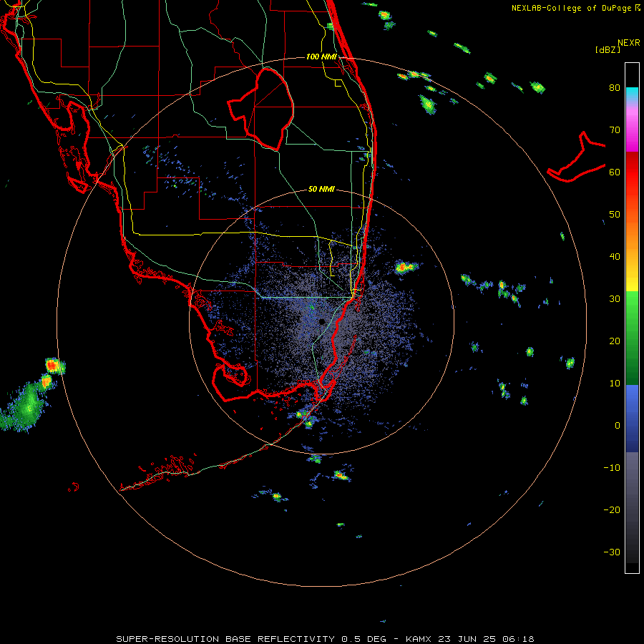This screenshot has width=644, height=644.
Task: Select the 50 NMI range ring label
Action: [x=321, y=189]
